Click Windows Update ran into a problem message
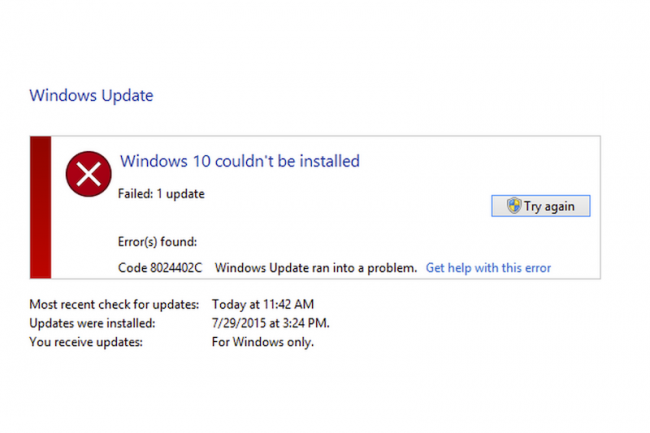Image resolution: width=650 pixels, height=433 pixels. point(316,268)
